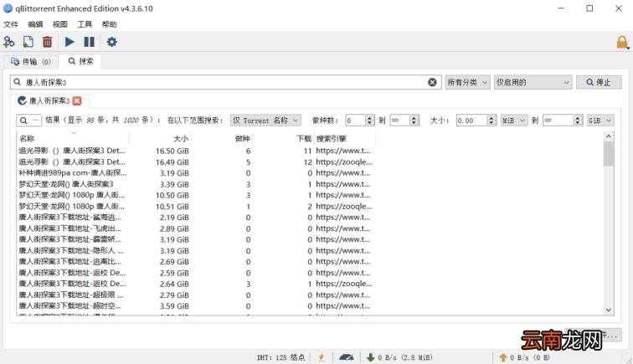This screenshot has width=633, height=364.
Task: Click the maximum size ∞ spinner field
Action: coord(563,120)
